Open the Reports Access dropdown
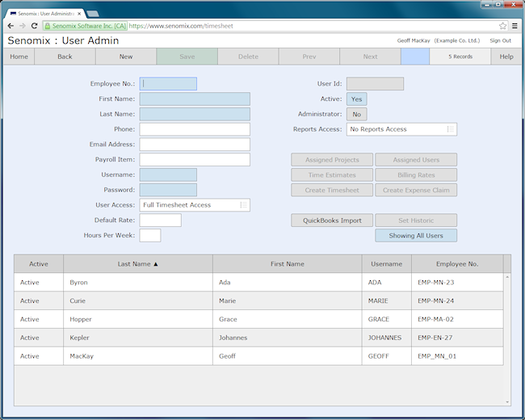The width and height of the screenshot is (525, 420). click(x=401, y=129)
